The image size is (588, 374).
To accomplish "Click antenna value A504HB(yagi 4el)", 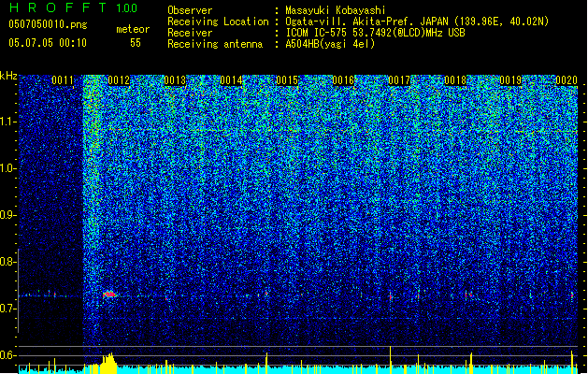I will click(x=330, y=44).
